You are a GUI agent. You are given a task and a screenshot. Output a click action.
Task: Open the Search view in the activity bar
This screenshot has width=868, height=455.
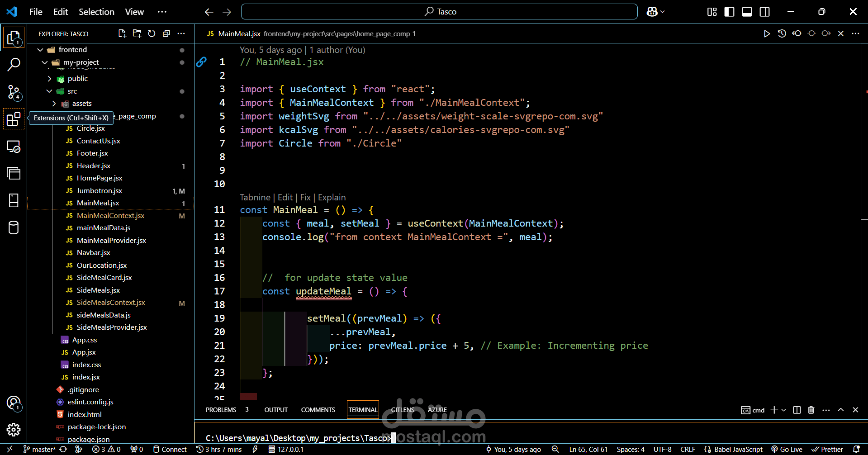click(14, 65)
